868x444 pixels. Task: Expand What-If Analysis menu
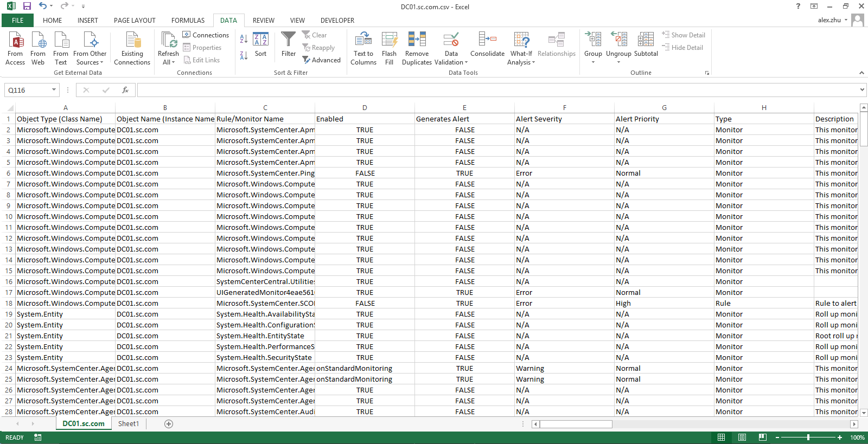[x=521, y=58]
